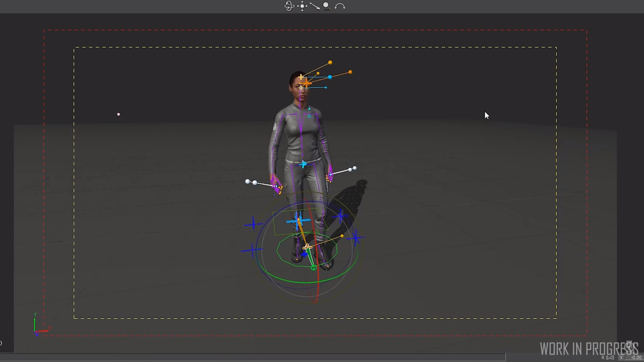Select the small pink marker dot
Viewport: 644px width, 362px height.
click(118, 114)
